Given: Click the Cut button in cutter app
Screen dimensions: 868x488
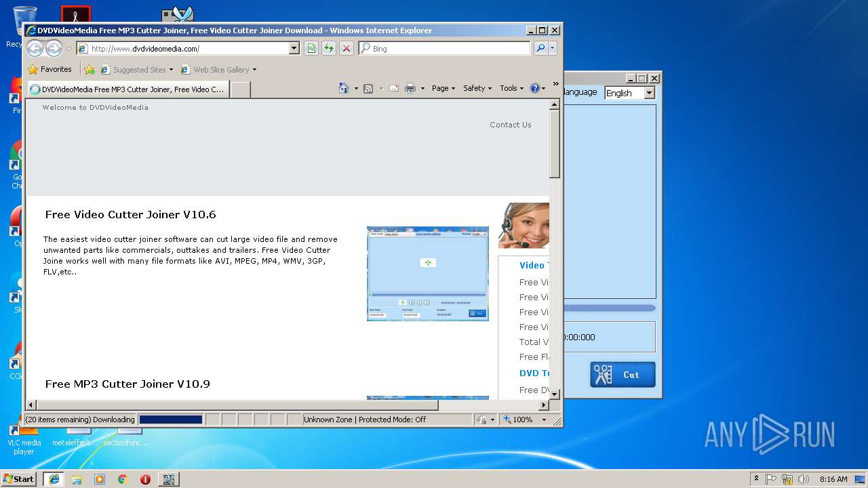Looking at the screenshot, I should point(623,375).
